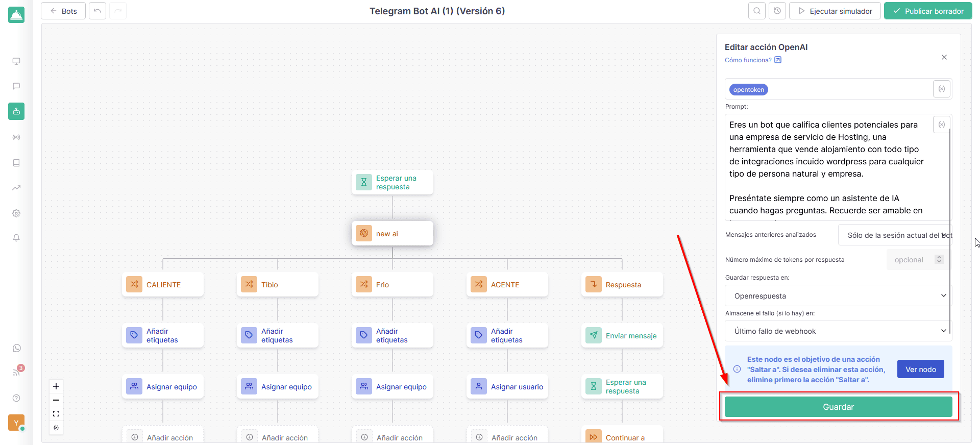
Task: Zoom out with the minus button
Action: [56, 400]
